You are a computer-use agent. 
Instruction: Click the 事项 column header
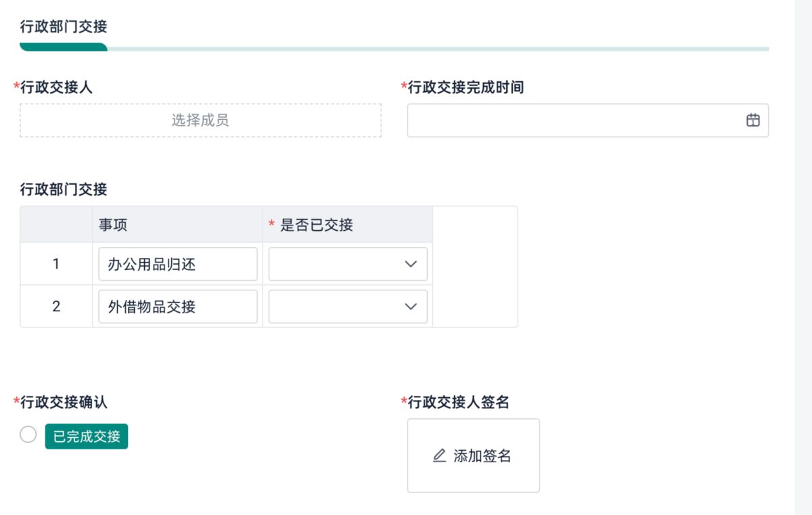tap(113, 225)
